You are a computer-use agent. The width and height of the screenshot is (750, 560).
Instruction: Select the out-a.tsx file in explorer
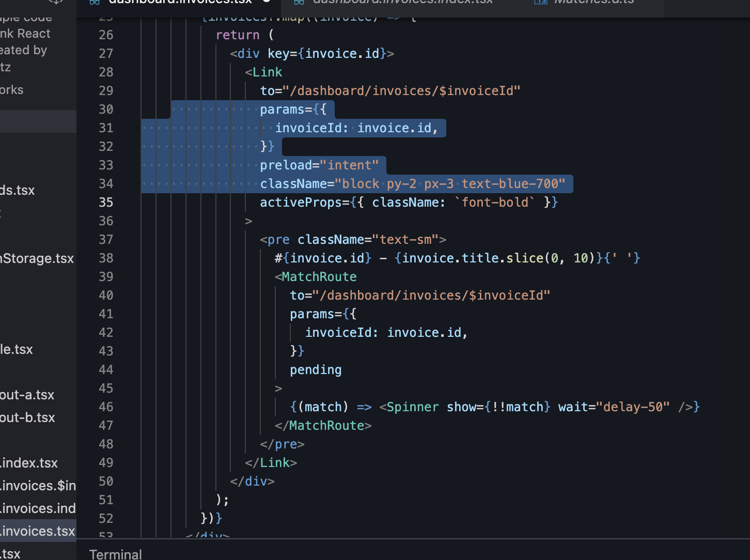[x=27, y=395]
